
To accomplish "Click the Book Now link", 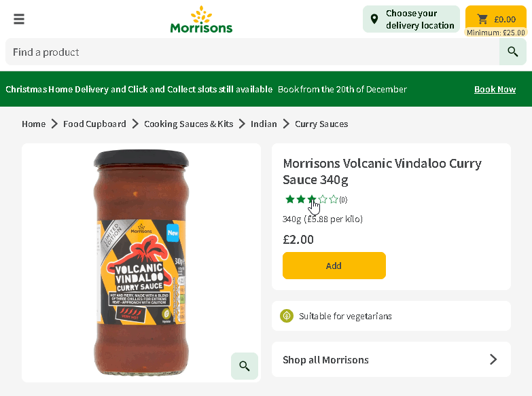I will click(495, 89).
